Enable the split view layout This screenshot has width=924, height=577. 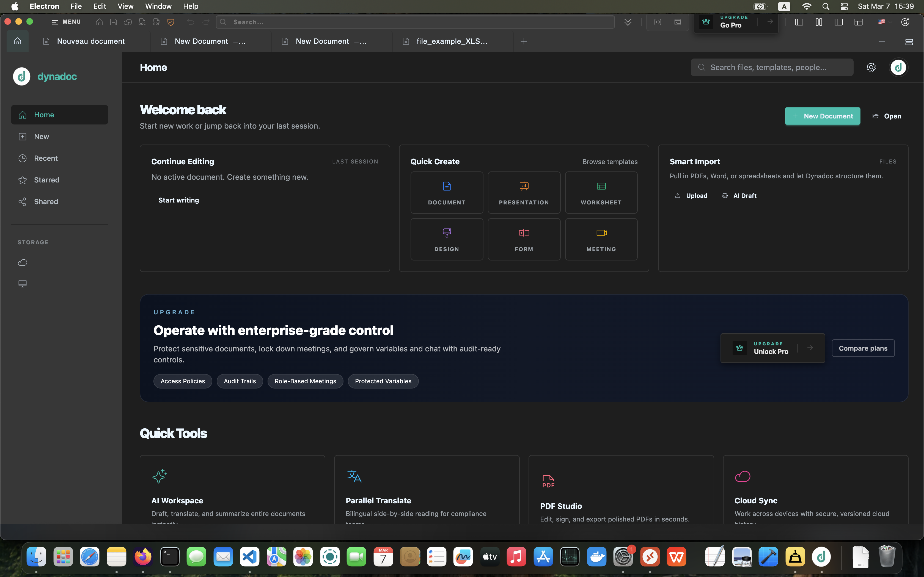(x=819, y=22)
